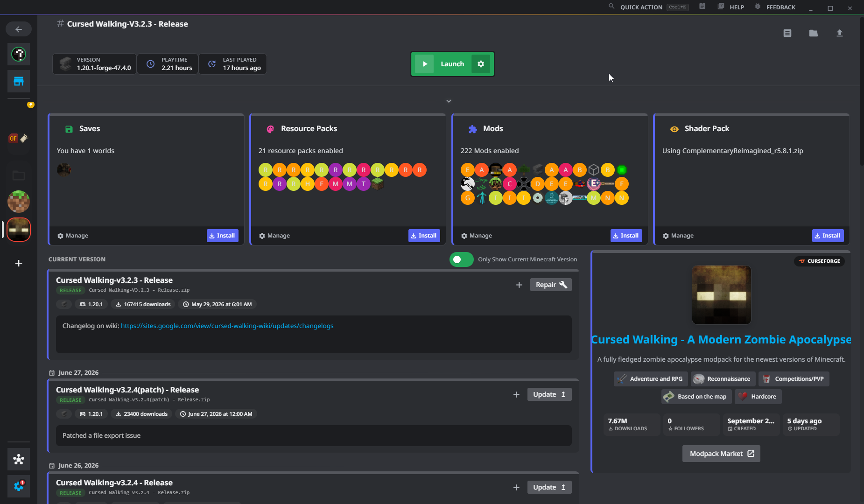Image resolution: width=864 pixels, height=504 pixels.
Task: Open Quick Action search
Action: pyautogui.click(x=649, y=7)
